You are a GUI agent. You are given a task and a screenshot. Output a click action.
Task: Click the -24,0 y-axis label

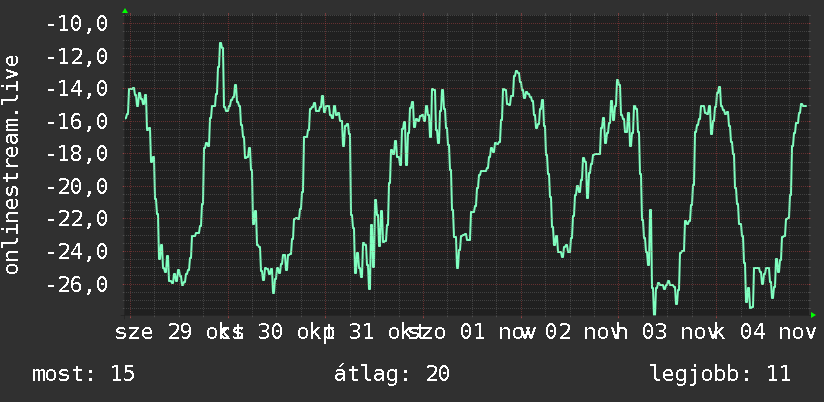click(77, 252)
